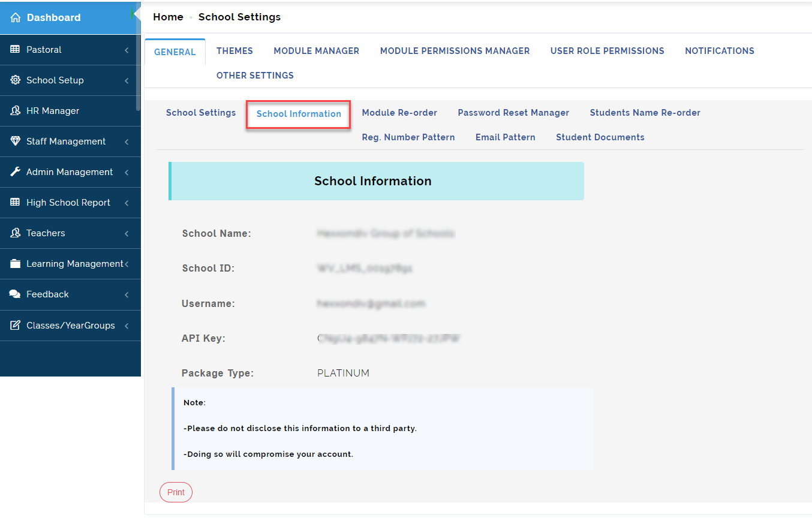Click the School Setup gear icon
Screen dimensions: 812x530
click(16, 80)
